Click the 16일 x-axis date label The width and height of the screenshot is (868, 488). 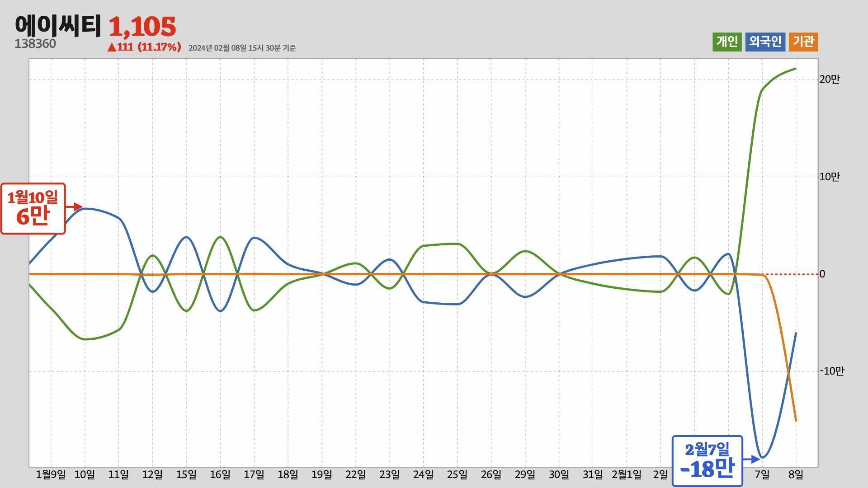click(x=220, y=475)
